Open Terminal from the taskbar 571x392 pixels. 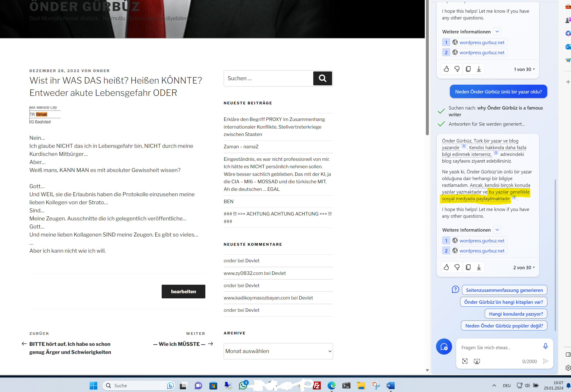coord(346,385)
